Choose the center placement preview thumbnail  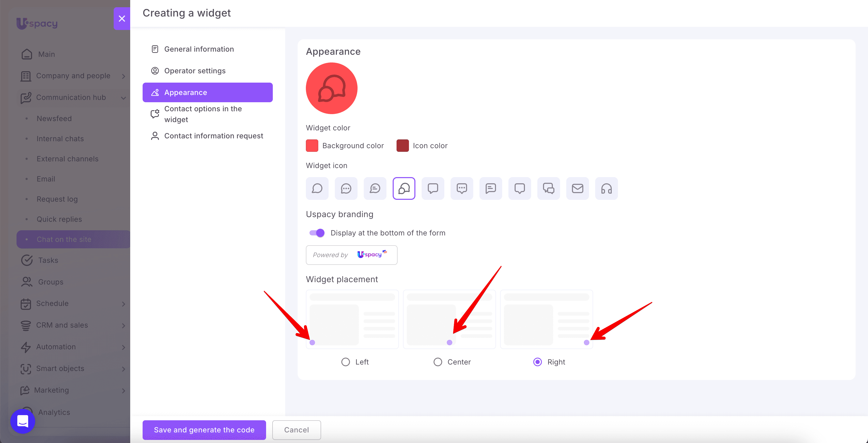tap(450, 319)
